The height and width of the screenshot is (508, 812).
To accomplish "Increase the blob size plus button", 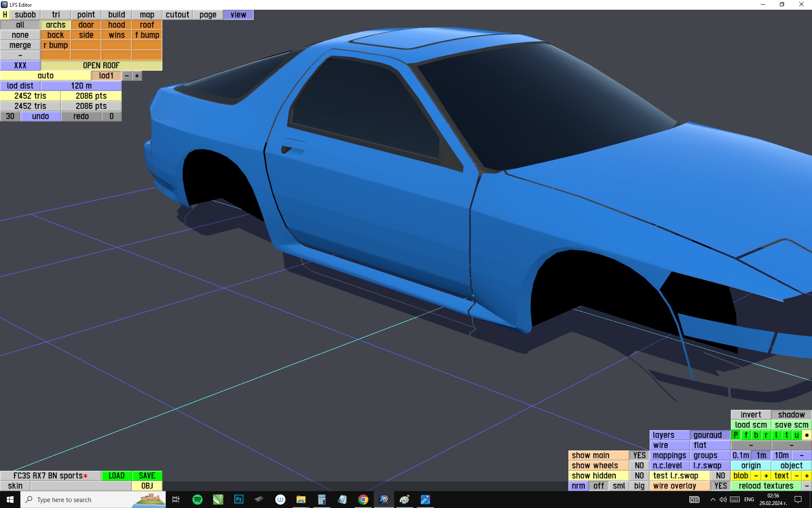I will (766, 475).
